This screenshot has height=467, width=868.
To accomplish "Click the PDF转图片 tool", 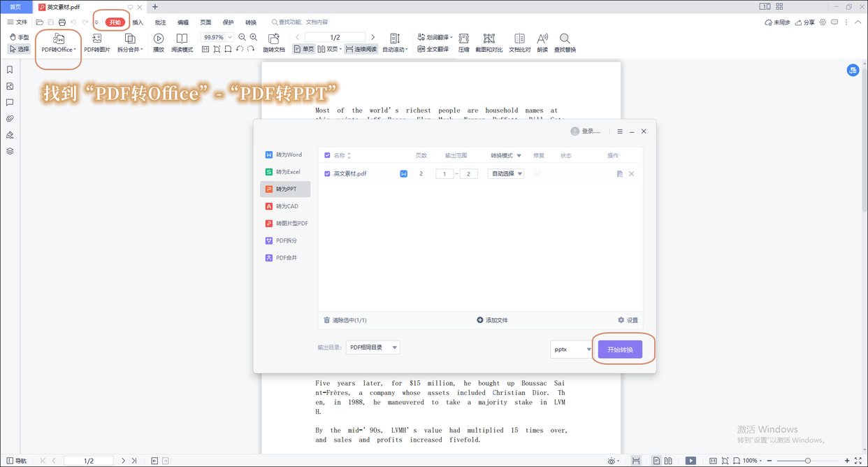I will pos(97,43).
